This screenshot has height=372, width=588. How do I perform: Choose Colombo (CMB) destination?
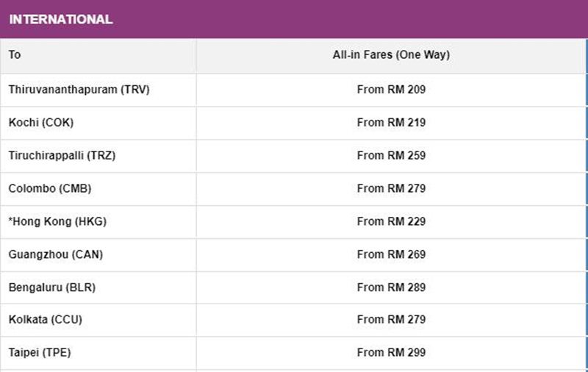50,189
